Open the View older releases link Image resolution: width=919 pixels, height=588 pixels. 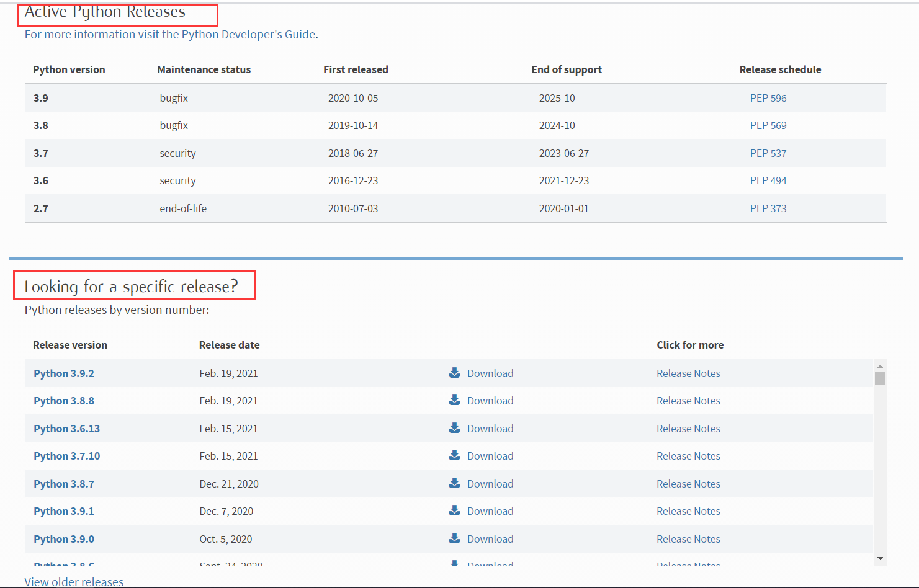74,582
